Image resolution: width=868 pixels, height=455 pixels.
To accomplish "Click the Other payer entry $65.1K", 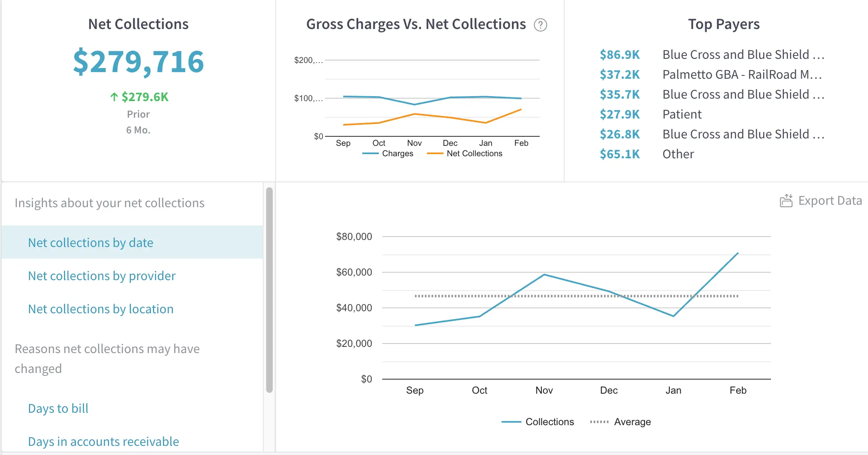I will [x=678, y=154].
